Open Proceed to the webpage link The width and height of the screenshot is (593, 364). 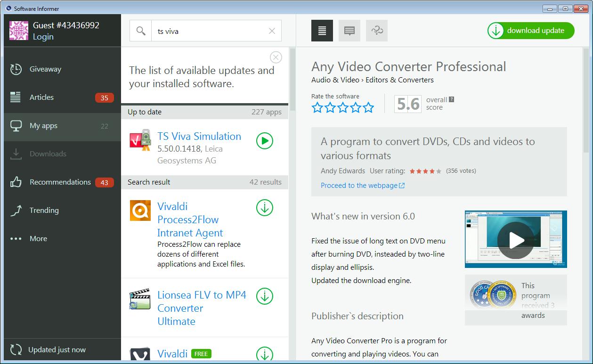(x=362, y=186)
